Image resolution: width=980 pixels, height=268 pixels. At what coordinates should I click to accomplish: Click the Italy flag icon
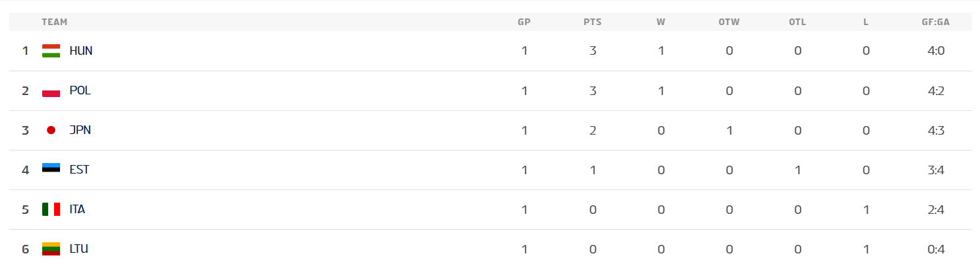click(51, 209)
